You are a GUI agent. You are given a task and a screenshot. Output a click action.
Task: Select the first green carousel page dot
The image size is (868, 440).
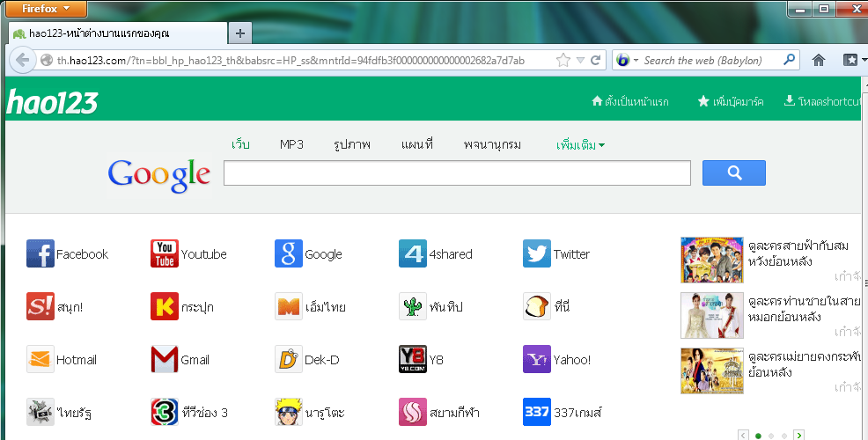(x=758, y=436)
